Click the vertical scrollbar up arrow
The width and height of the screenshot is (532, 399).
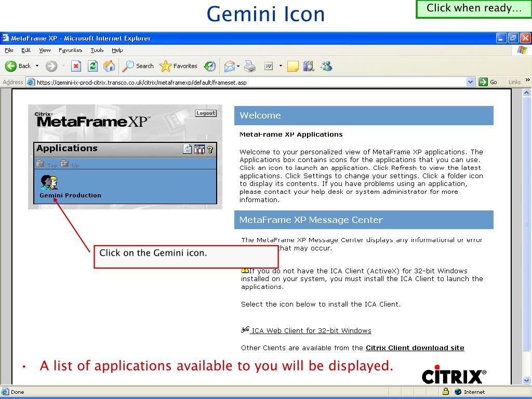point(526,92)
